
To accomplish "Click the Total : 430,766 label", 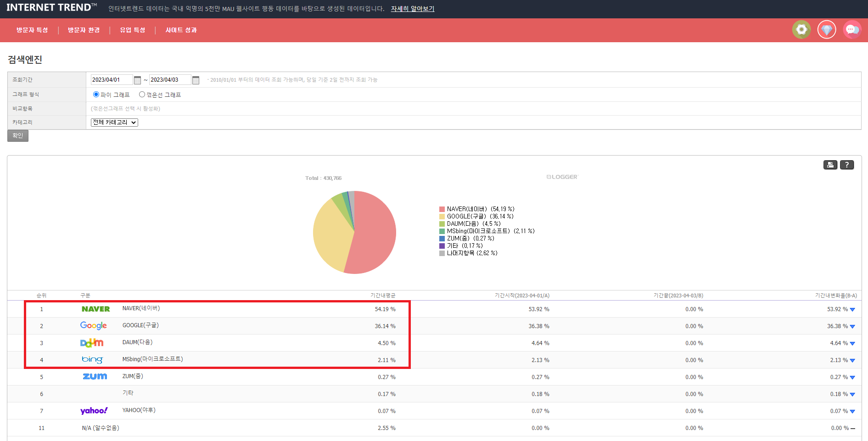I will tap(323, 178).
